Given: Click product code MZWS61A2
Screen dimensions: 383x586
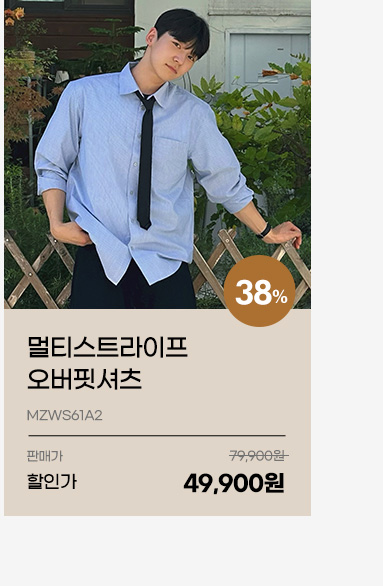Looking at the screenshot, I should coord(65,416).
